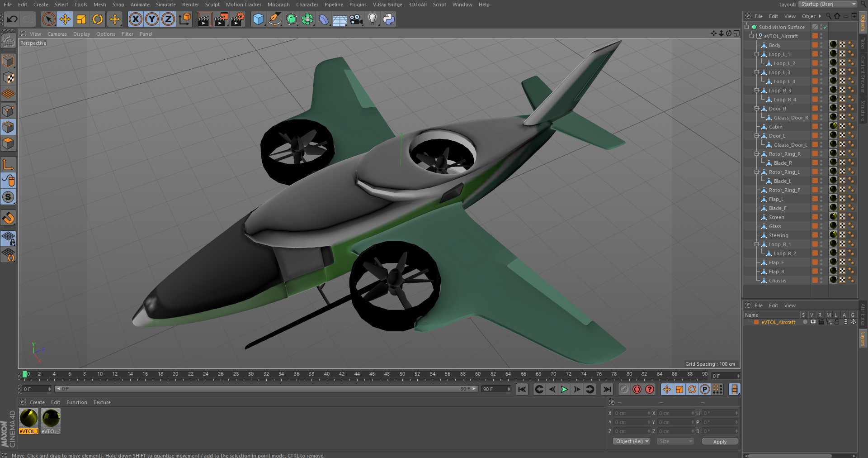The height and width of the screenshot is (458, 868).
Task: Select the second eVTOL material thumbnail
Action: pos(51,418)
